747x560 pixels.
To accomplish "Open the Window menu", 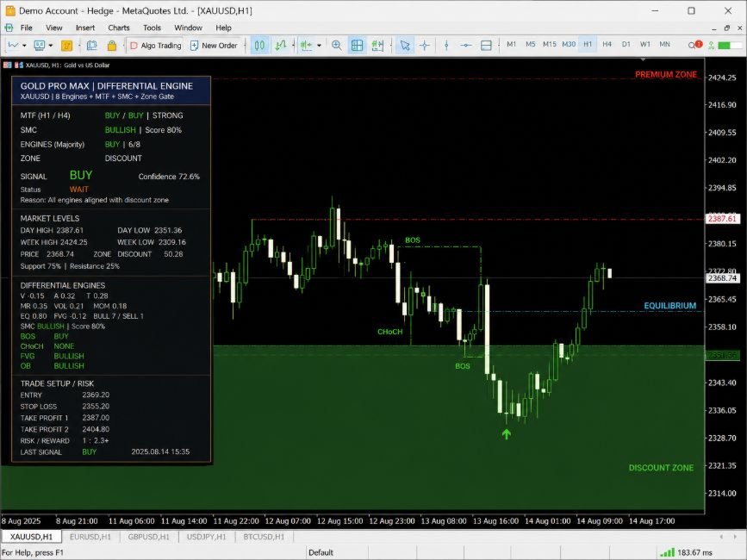I will pyautogui.click(x=188, y=28).
